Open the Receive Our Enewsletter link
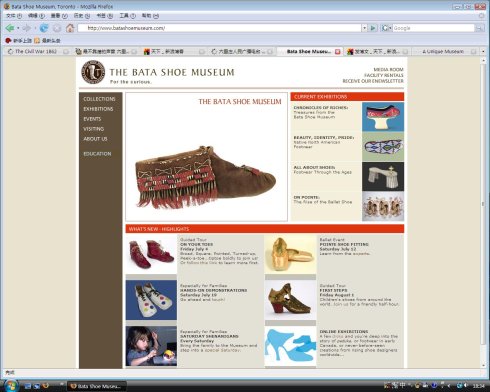 [373, 81]
